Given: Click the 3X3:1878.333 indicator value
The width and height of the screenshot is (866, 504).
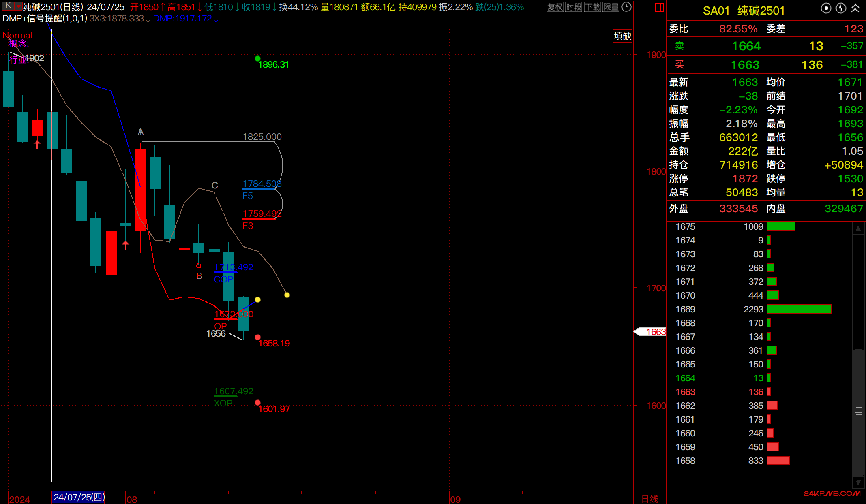Looking at the screenshot, I should [120, 18].
